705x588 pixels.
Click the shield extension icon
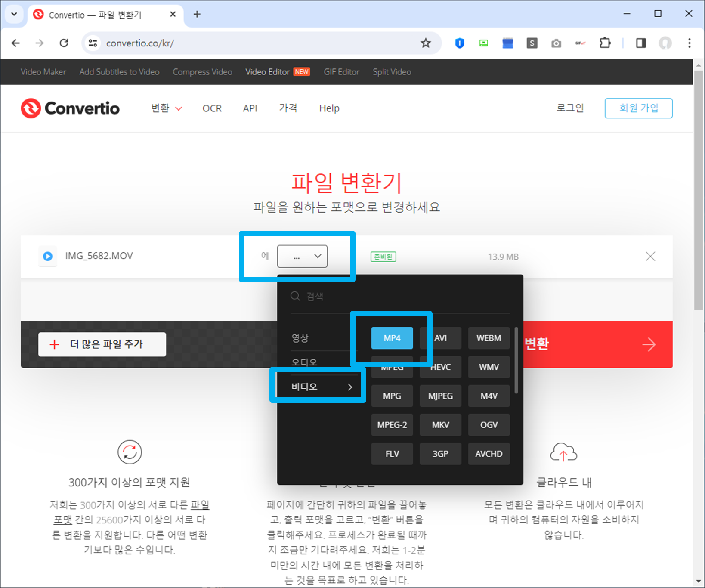(459, 43)
